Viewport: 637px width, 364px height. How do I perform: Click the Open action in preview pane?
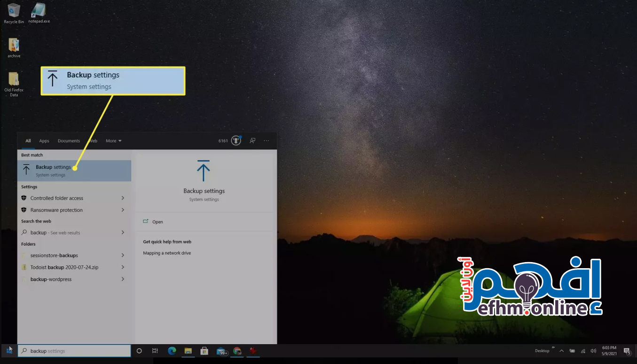[x=157, y=222]
